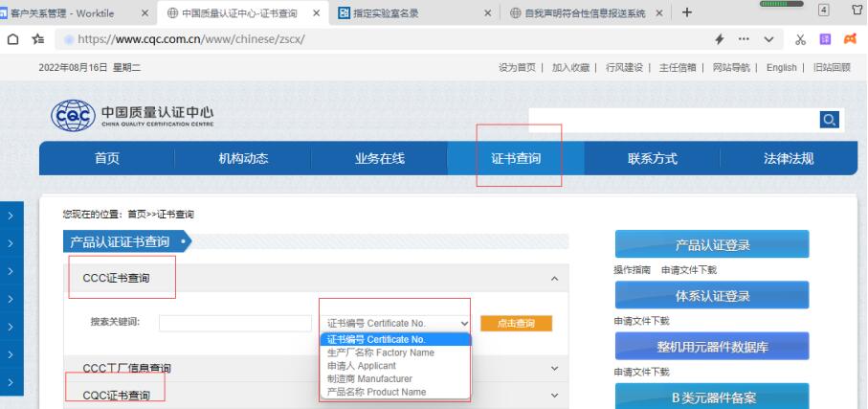Image resolution: width=868 pixels, height=409 pixels.
Task: Open a new browser tab with plus icon
Action: pos(686,12)
